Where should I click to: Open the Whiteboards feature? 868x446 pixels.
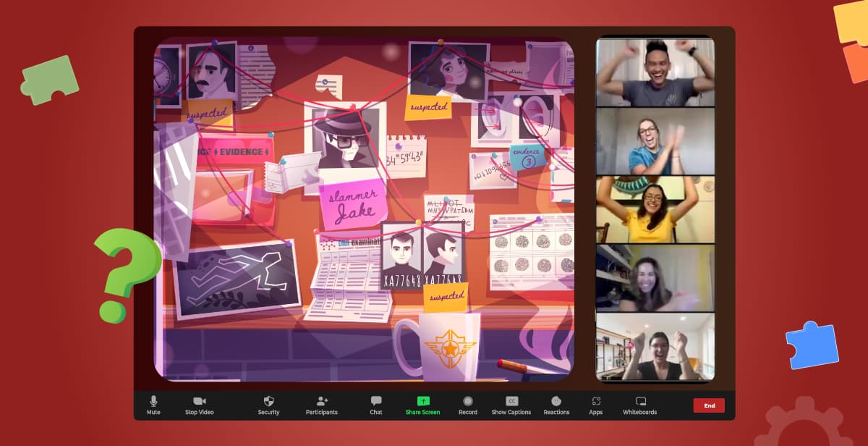click(640, 405)
